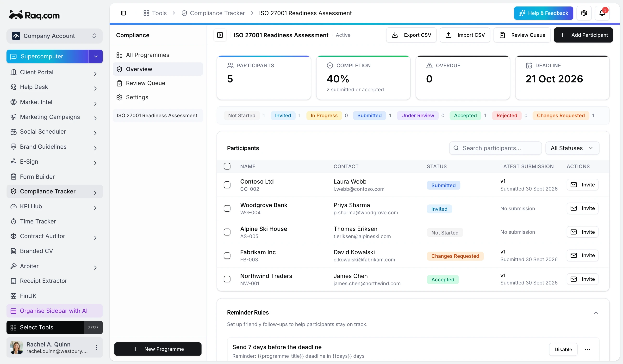Click Import CSV

(x=465, y=35)
